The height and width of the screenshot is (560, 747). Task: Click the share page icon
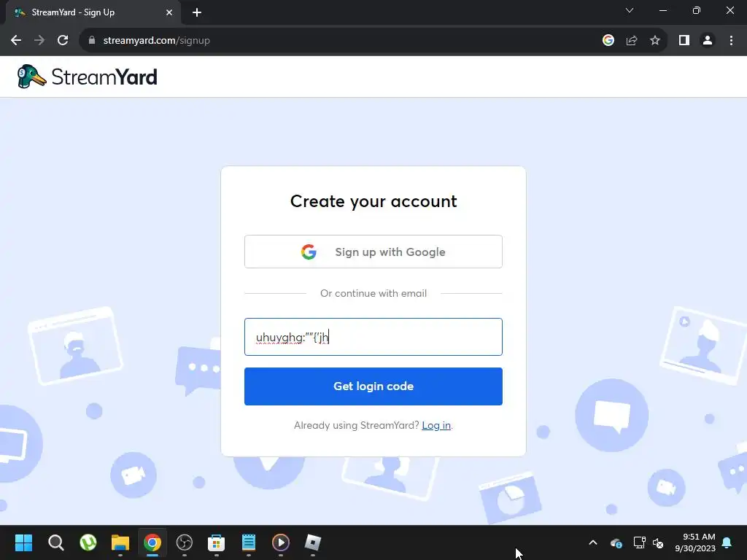632,41
